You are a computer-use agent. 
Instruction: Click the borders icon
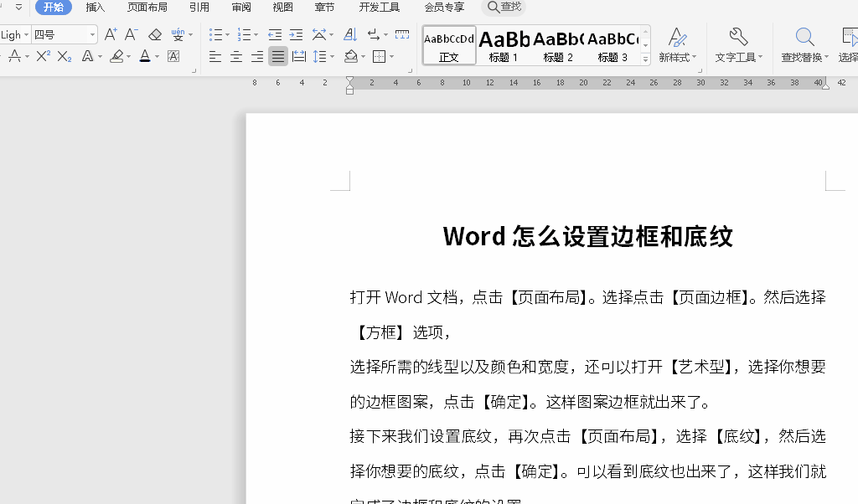coord(380,56)
